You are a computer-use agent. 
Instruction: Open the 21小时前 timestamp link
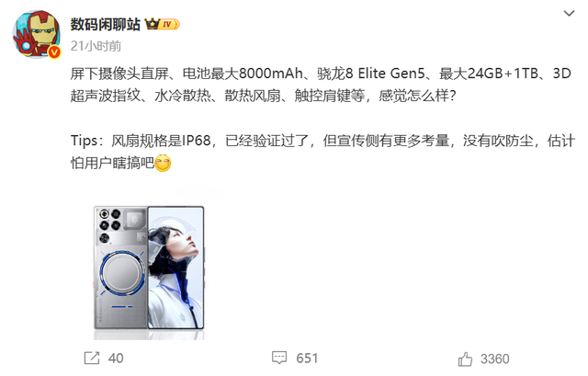(96, 46)
